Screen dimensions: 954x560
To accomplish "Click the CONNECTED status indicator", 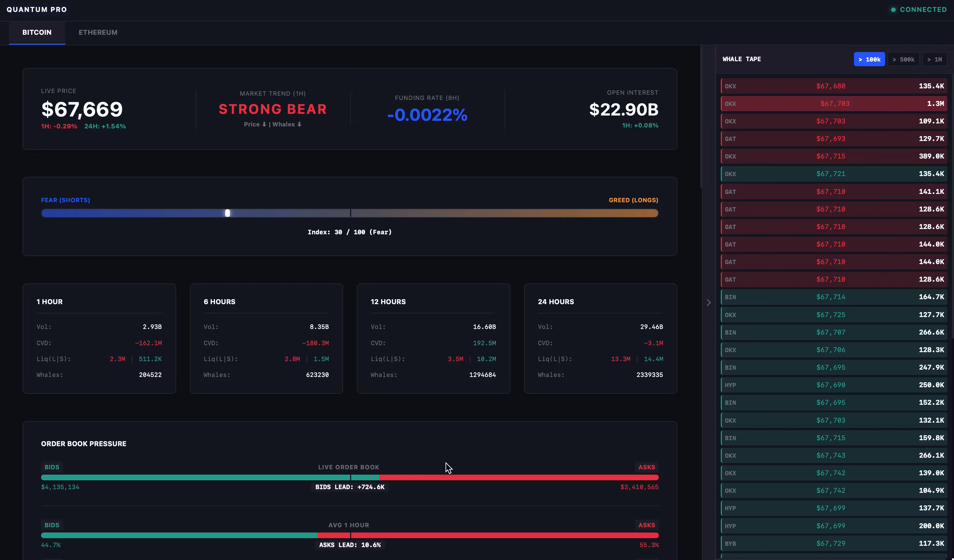I will tap(922, 10).
